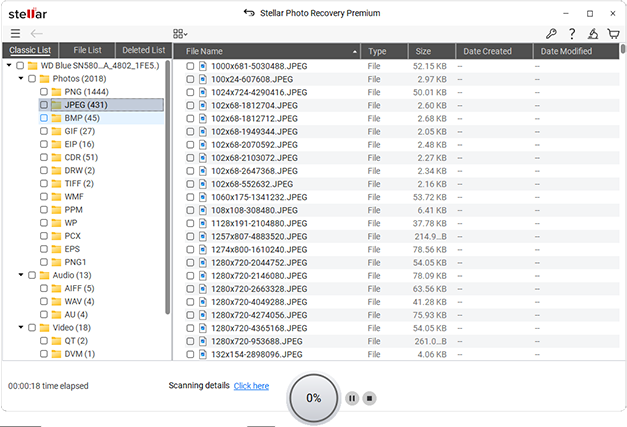
Task: Select the PNG1 tree item
Action: point(75,262)
